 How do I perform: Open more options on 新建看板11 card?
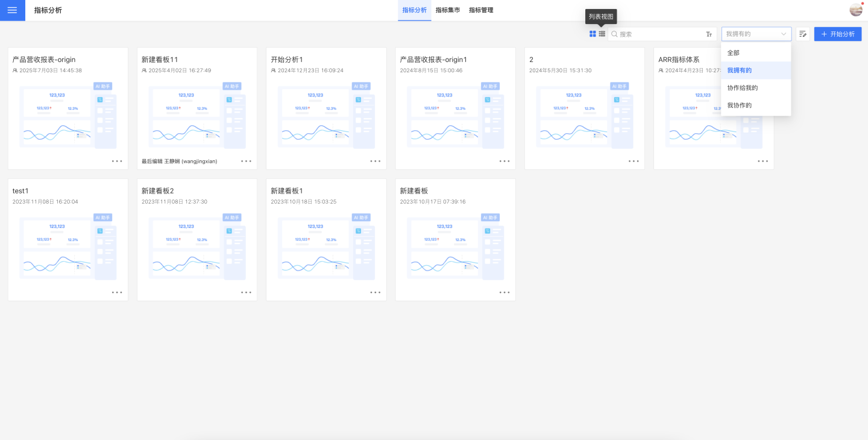[x=246, y=162]
